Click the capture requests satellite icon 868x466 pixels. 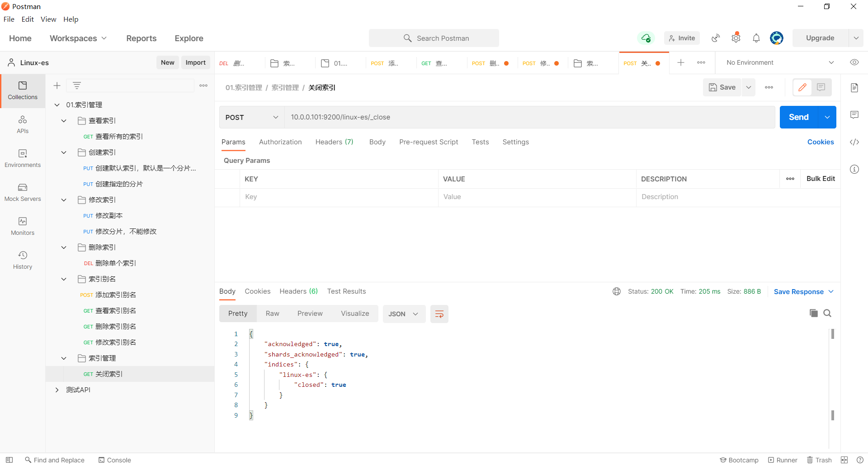point(716,38)
